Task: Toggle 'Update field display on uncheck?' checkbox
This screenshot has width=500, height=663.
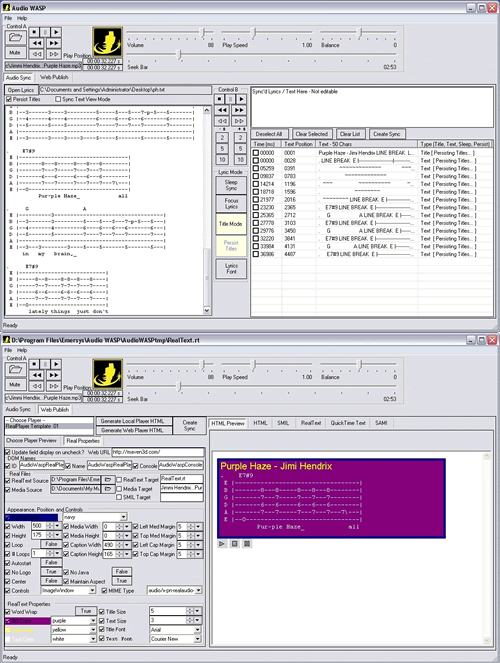Action: (x=8, y=452)
